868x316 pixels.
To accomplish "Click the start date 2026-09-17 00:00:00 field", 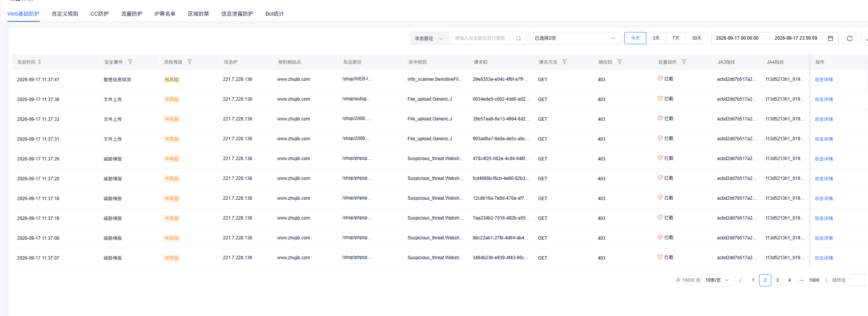I will point(737,38).
